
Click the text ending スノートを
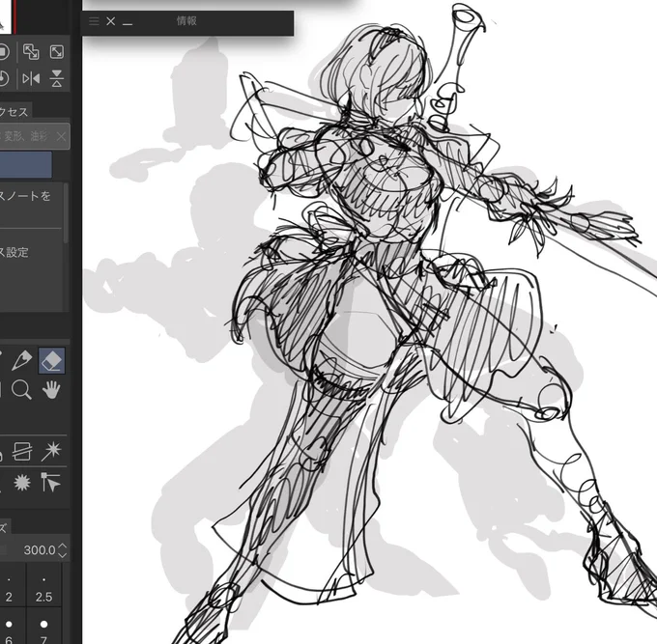point(25,196)
